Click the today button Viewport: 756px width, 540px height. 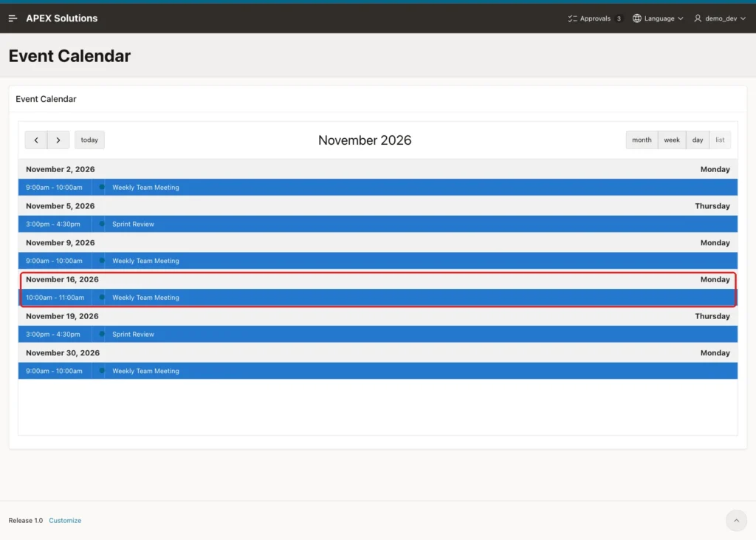(89, 140)
